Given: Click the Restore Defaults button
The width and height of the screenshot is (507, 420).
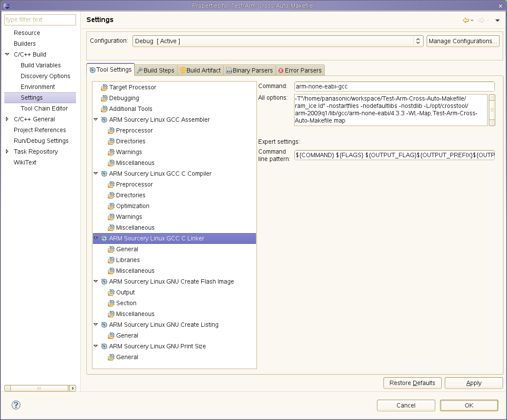Looking at the screenshot, I should (x=412, y=383).
